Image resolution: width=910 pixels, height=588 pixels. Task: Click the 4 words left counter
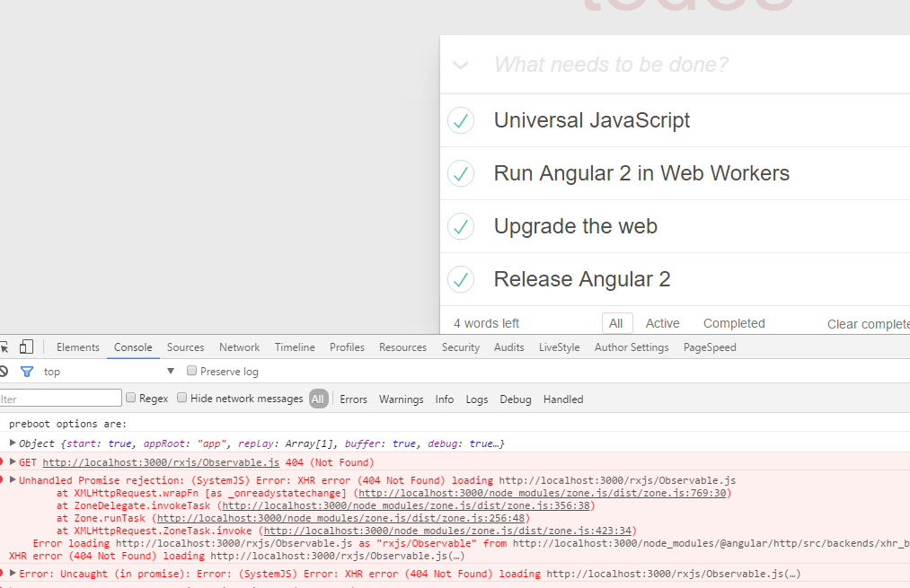[486, 323]
